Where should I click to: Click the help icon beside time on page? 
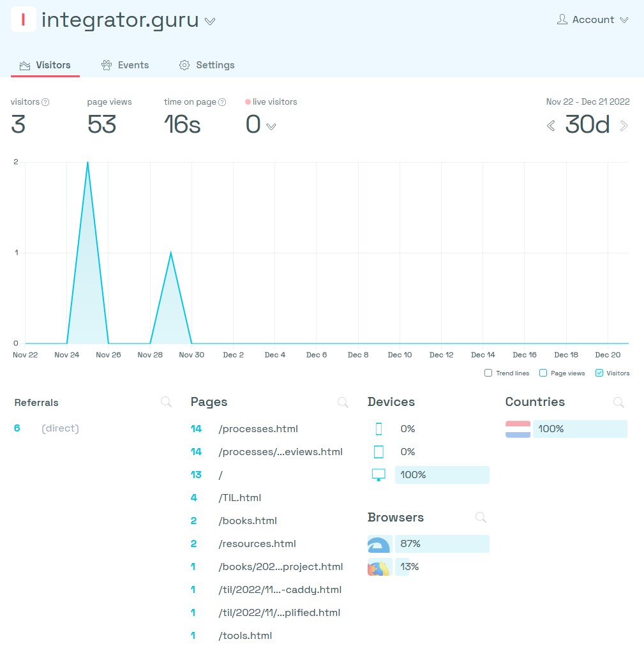pyautogui.click(x=222, y=102)
